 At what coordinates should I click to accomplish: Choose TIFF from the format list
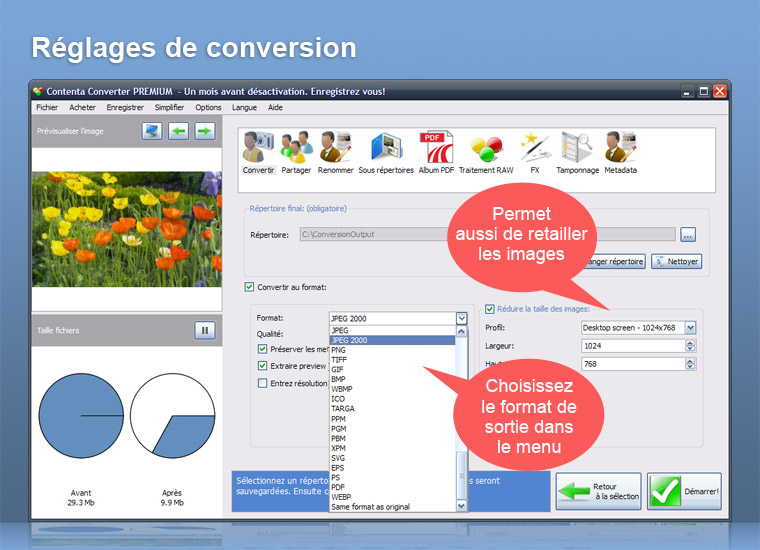pyautogui.click(x=393, y=360)
